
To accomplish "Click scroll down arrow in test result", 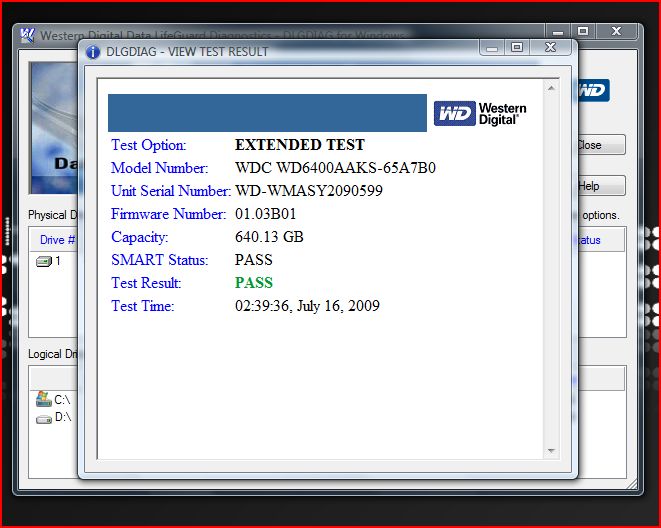I will (x=551, y=451).
